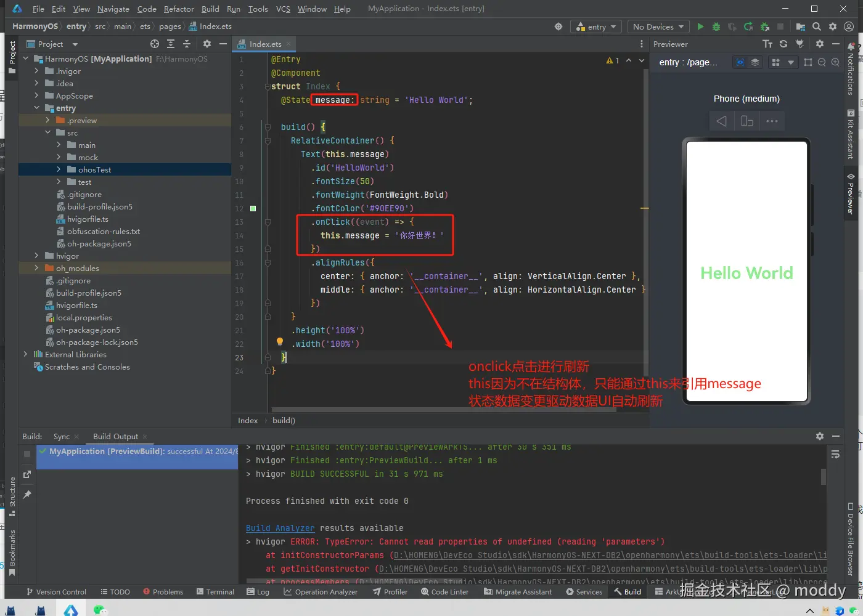Image resolution: width=863 pixels, height=616 pixels.
Task: Expand the ohosTest folder
Action: pos(59,169)
